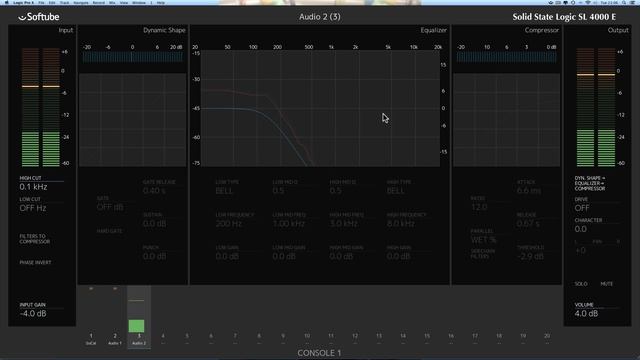Click the CONSOLE 1 label at bottom

click(x=319, y=353)
